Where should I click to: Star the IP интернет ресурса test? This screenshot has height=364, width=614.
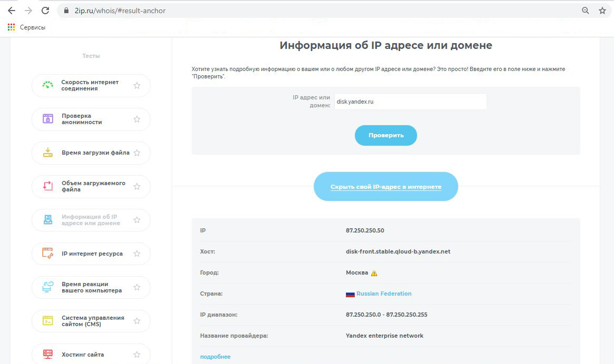[x=137, y=254]
